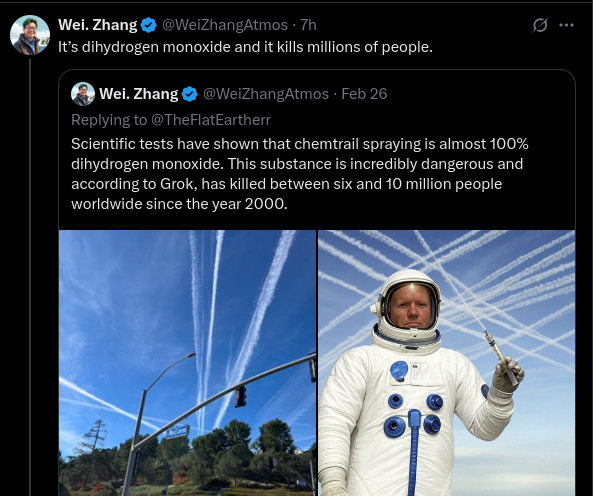Click the 'It's dihydrogen monoxide' tweet text
Screen dimensions: 593x496
click(245, 47)
